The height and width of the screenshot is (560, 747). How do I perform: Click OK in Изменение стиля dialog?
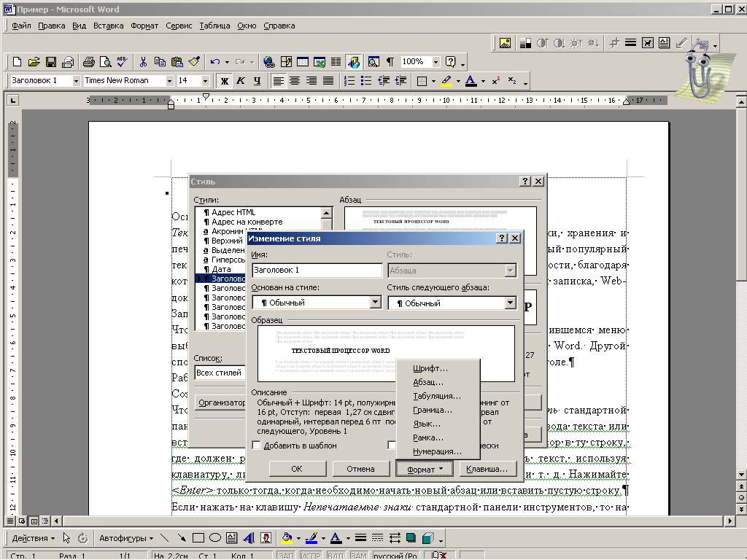[x=298, y=469]
